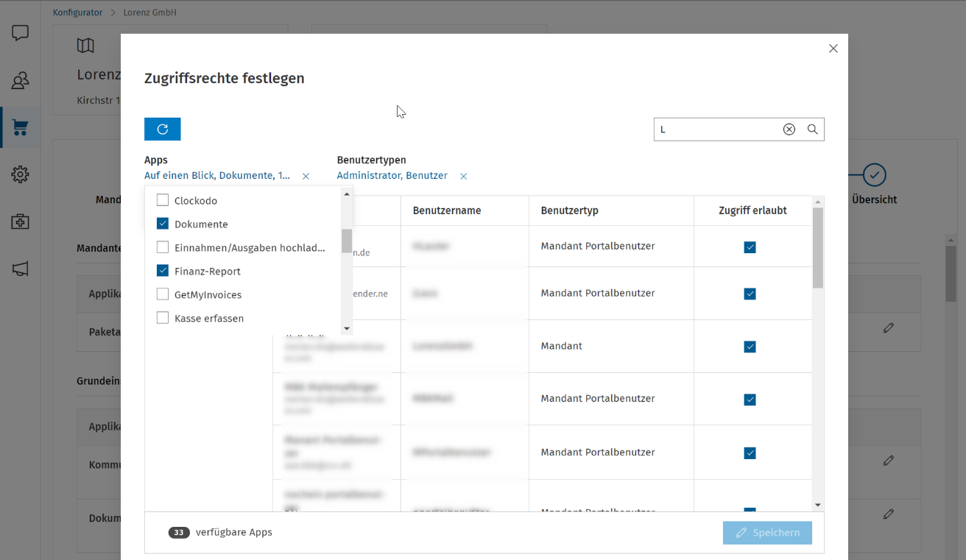
Task: Click the background page scrollbar thumb
Action: pyautogui.click(x=951, y=274)
